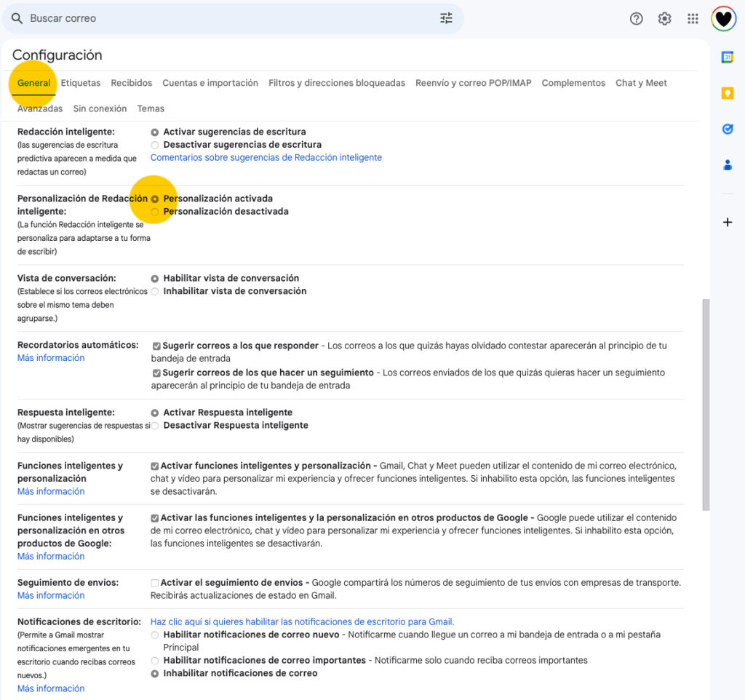
Task: Open Google Keep side panel icon
Action: pos(727,93)
